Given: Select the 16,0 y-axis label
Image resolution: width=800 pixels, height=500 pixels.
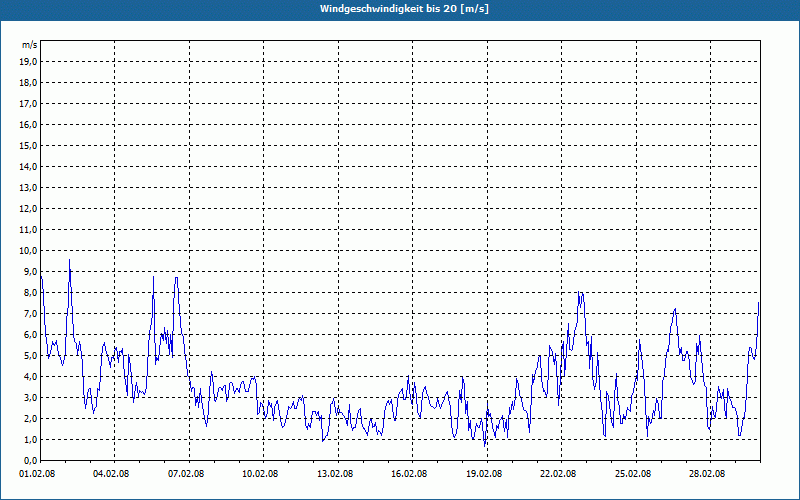Looking at the screenshot, I should 29,124.
